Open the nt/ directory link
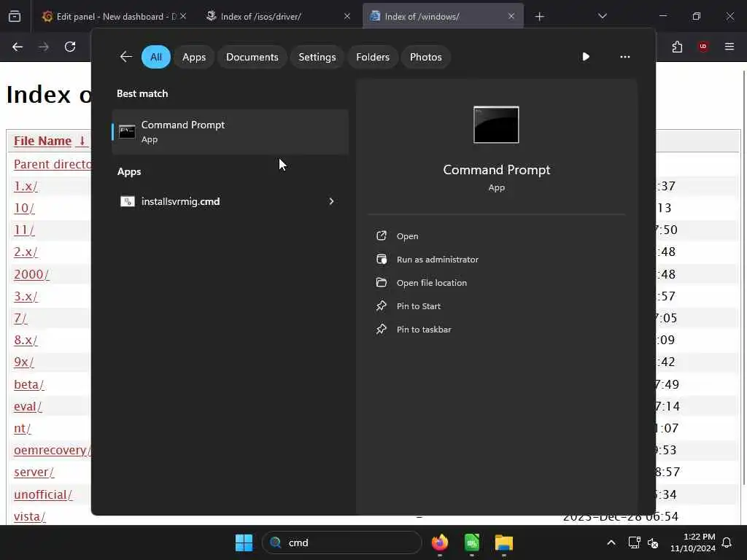Image resolution: width=747 pixels, height=560 pixels. 23,428
